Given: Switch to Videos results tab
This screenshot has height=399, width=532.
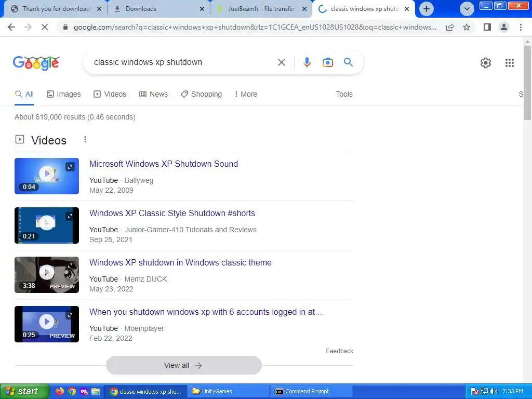Looking at the screenshot, I should 110,94.
